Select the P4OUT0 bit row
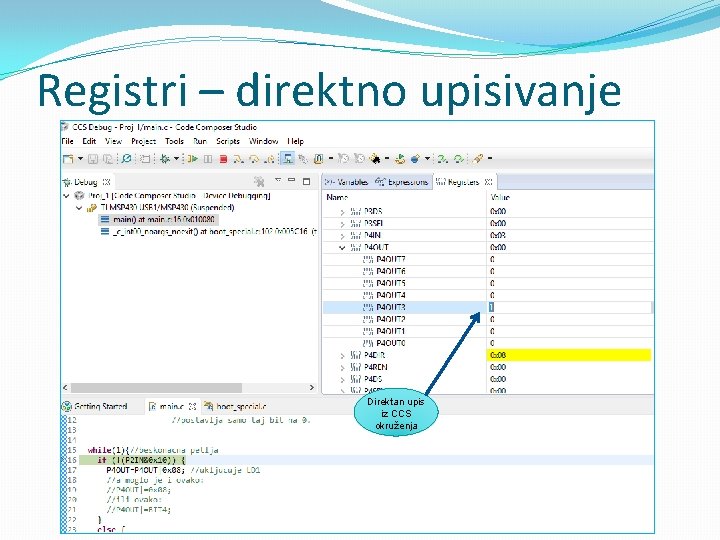Viewport: 720px width, 540px height. click(487, 343)
